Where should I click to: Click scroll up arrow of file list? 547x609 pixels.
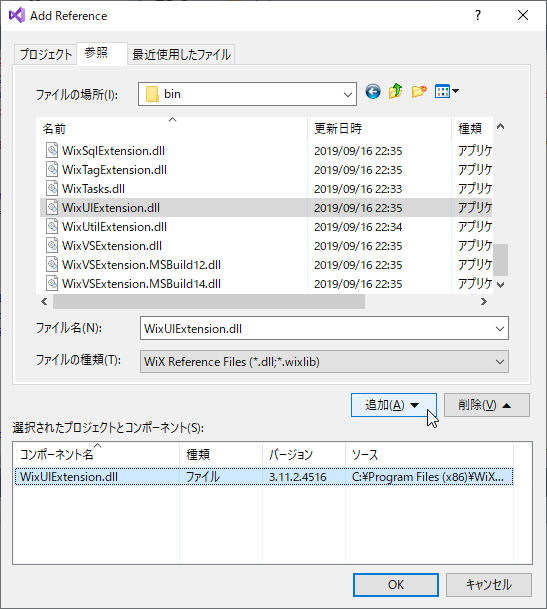click(500, 127)
